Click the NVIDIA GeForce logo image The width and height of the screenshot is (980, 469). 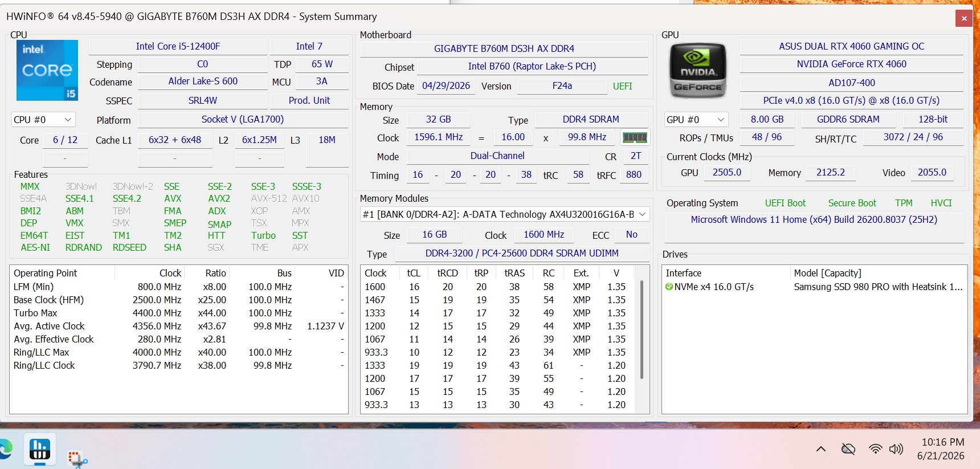[698, 71]
